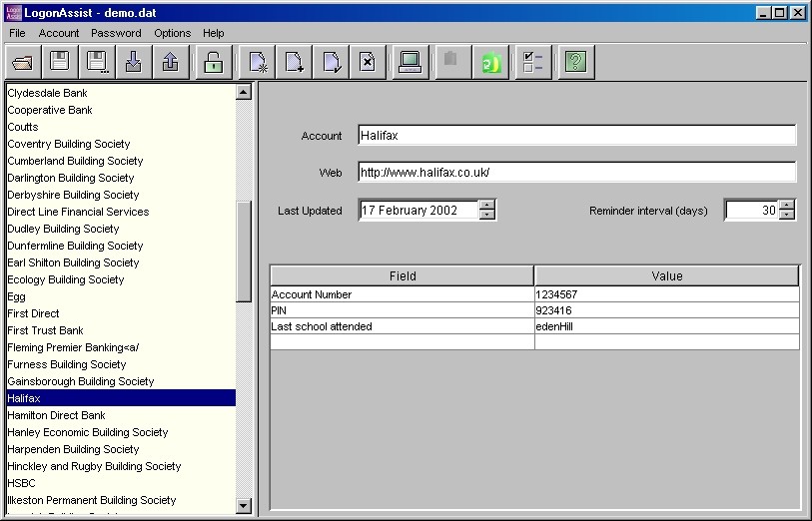Click the new account page icon with star
The height and width of the screenshot is (521, 812).
pos(257,62)
